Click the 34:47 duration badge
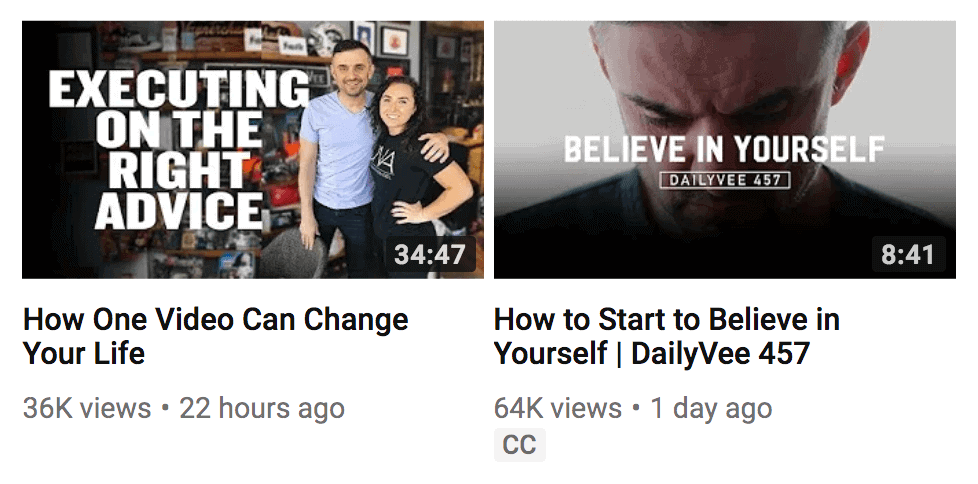 [430, 254]
